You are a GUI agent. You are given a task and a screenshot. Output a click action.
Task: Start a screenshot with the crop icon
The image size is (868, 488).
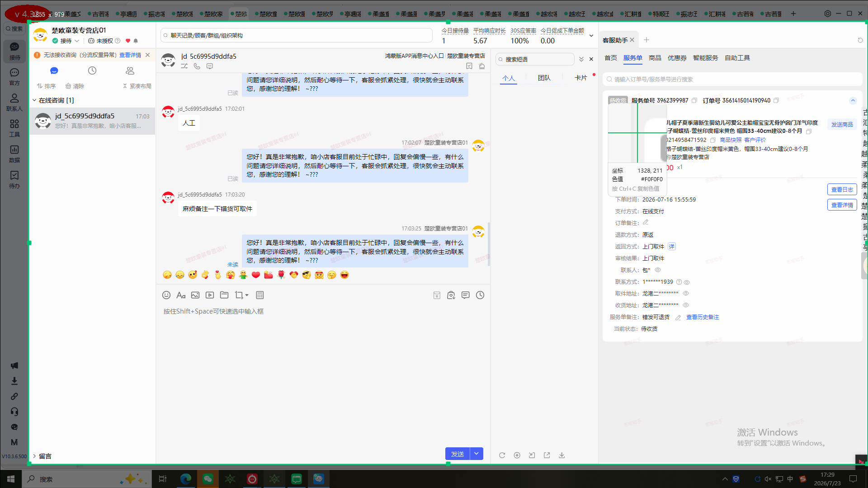[x=239, y=295]
